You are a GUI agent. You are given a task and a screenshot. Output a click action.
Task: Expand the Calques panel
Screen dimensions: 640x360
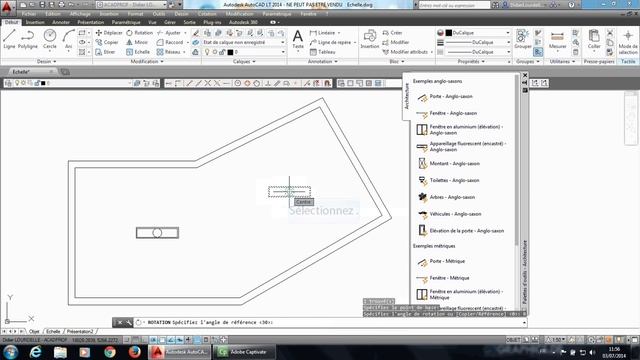244,62
